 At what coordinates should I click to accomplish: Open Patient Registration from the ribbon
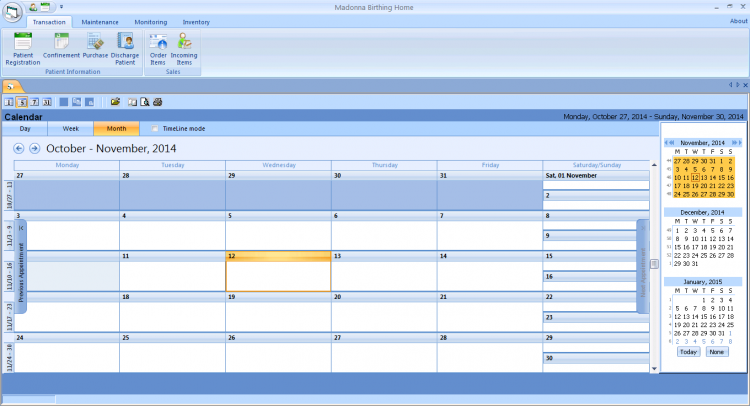[22, 47]
